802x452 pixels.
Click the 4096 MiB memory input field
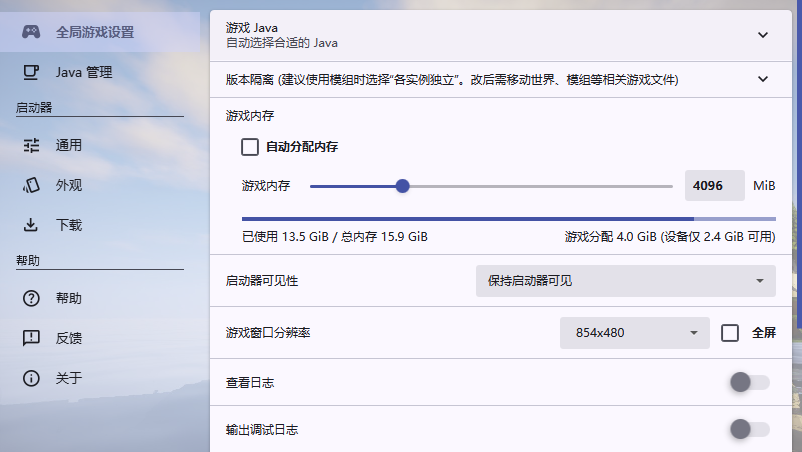coord(714,186)
